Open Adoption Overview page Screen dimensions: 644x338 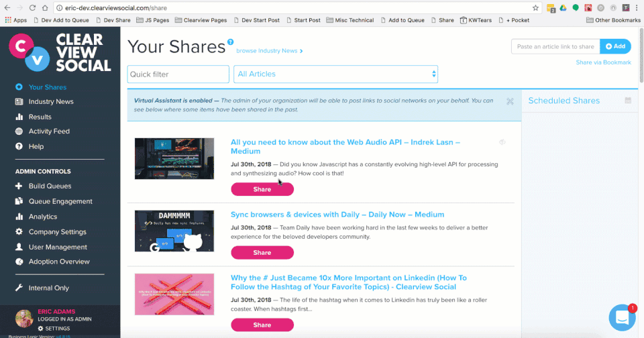click(x=59, y=262)
